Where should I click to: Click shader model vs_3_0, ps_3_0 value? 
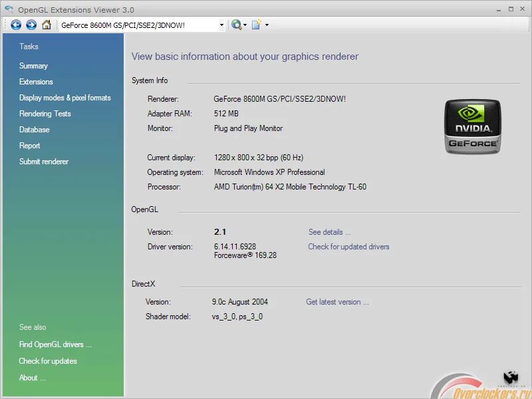coord(237,317)
